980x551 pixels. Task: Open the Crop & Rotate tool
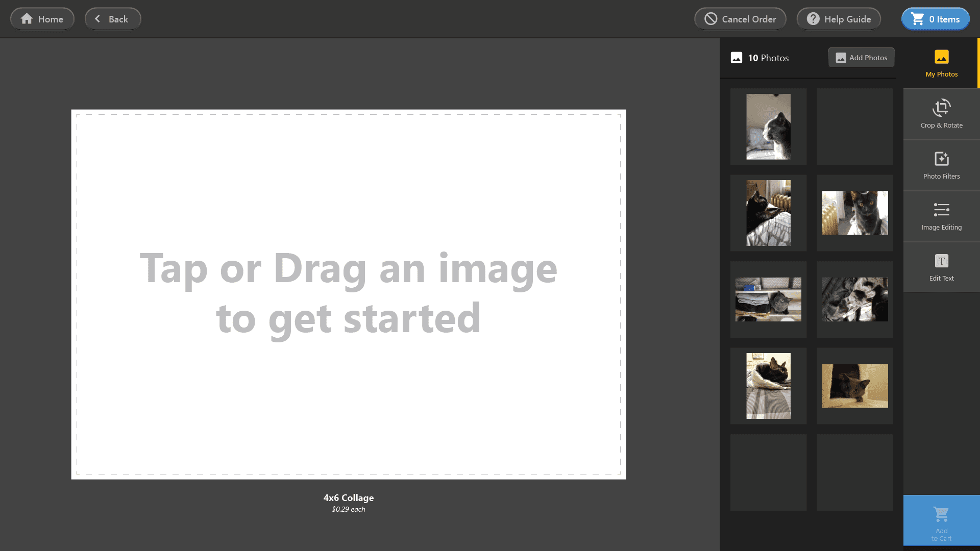(x=941, y=114)
